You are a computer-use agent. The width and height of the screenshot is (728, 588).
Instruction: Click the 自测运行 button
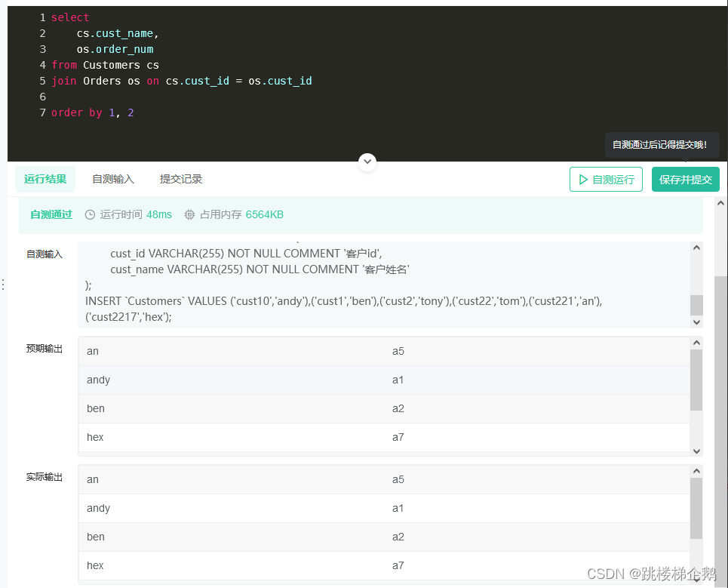click(x=606, y=179)
